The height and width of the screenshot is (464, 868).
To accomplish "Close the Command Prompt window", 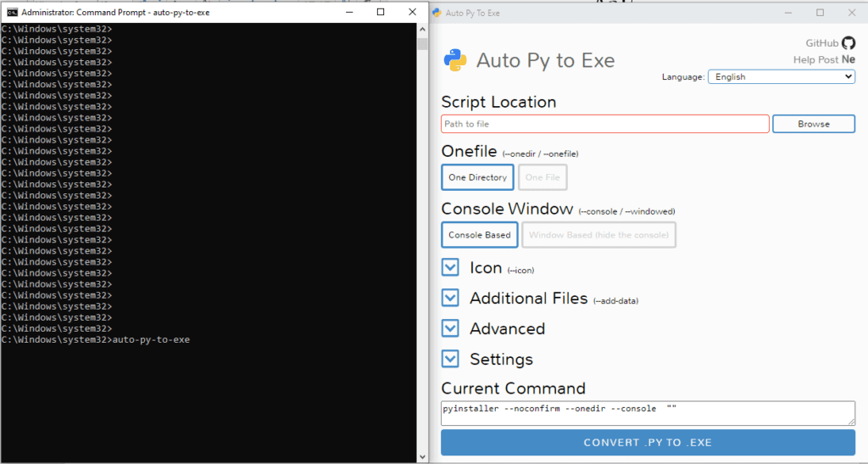I will (413, 12).
